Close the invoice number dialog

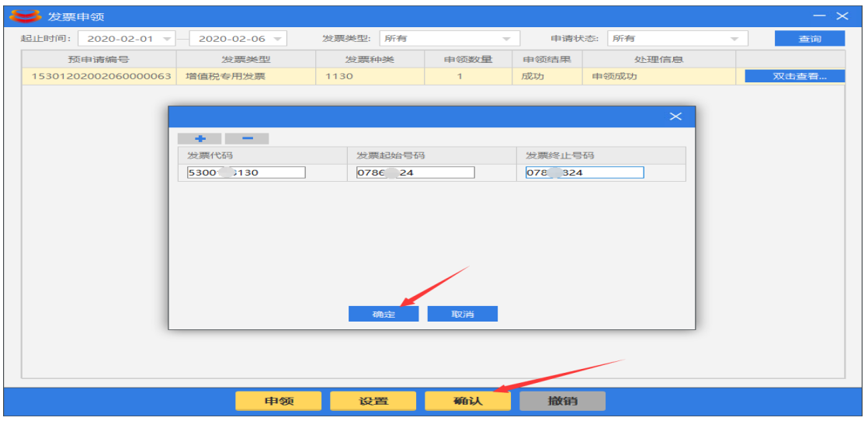[675, 117]
